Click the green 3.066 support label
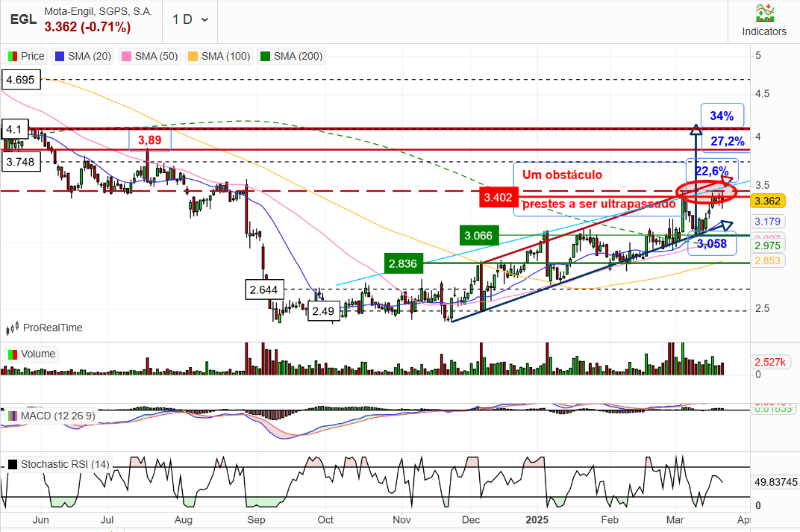Viewport: 800px width, 532px height. [478, 236]
